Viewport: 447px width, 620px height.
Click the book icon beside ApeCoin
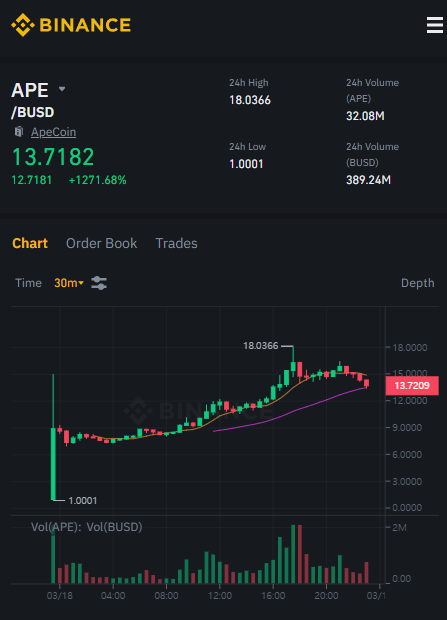click(19, 132)
